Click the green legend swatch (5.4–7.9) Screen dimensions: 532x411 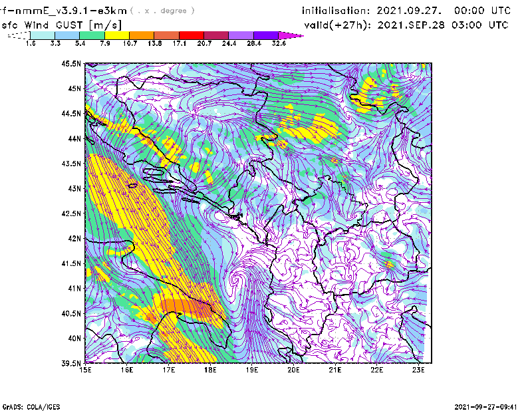click(92, 35)
